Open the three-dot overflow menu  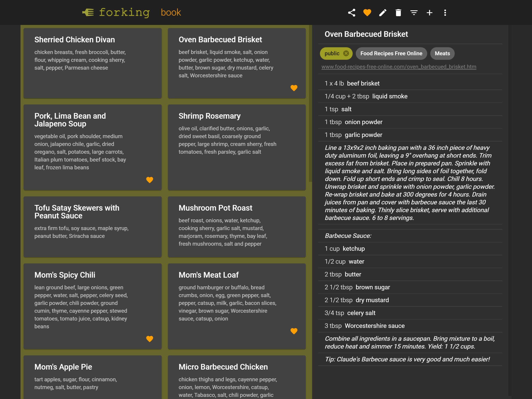pyautogui.click(x=445, y=12)
